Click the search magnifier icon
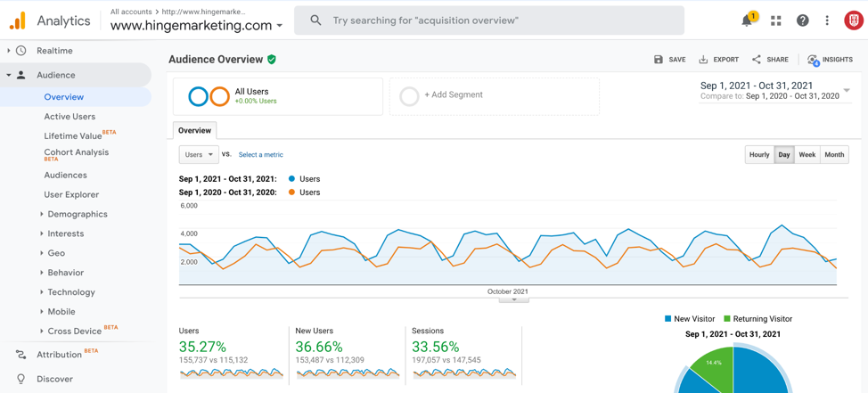 pyautogui.click(x=315, y=20)
